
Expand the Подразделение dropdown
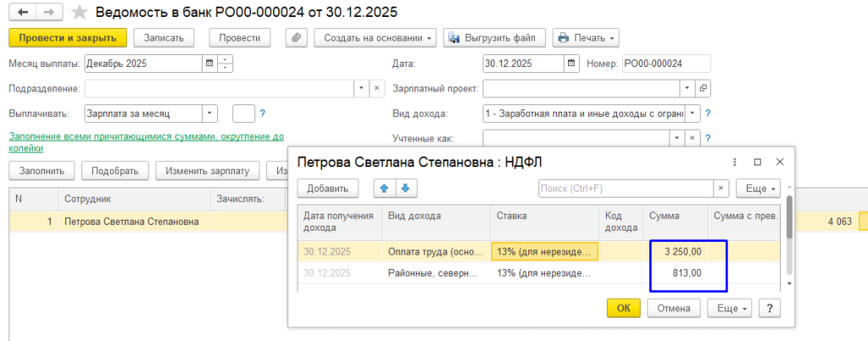360,88
